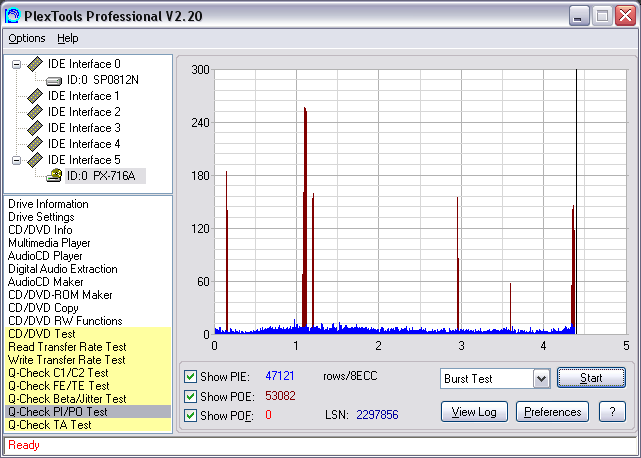Select Read Transfer Rate Test
The image size is (641, 458).
[x=88, y=347]
